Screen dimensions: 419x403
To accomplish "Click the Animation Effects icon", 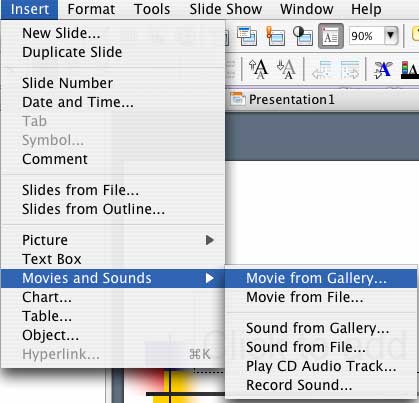I will [383, 69].
